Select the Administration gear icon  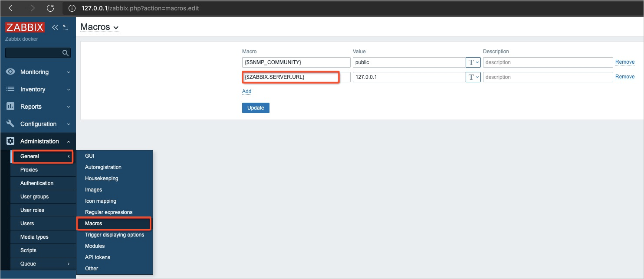click(x=10, y=141)
